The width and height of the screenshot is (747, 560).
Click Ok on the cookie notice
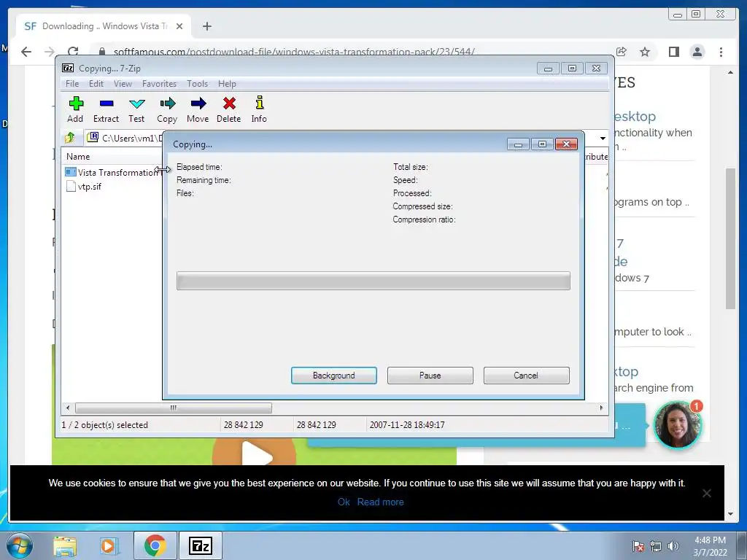[344, 502]
